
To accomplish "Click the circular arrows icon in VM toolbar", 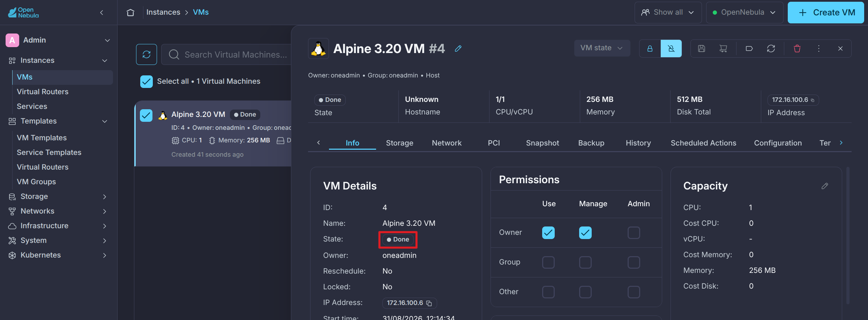I will coord(771,49).
